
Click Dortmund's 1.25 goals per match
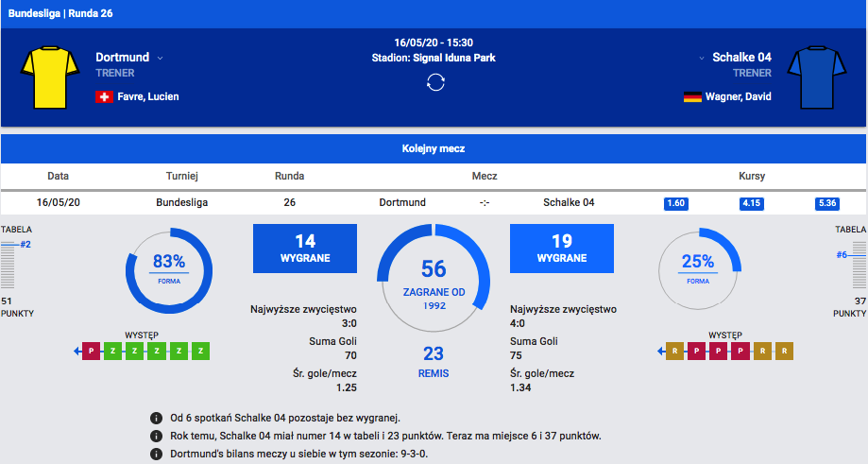[347, 387]
